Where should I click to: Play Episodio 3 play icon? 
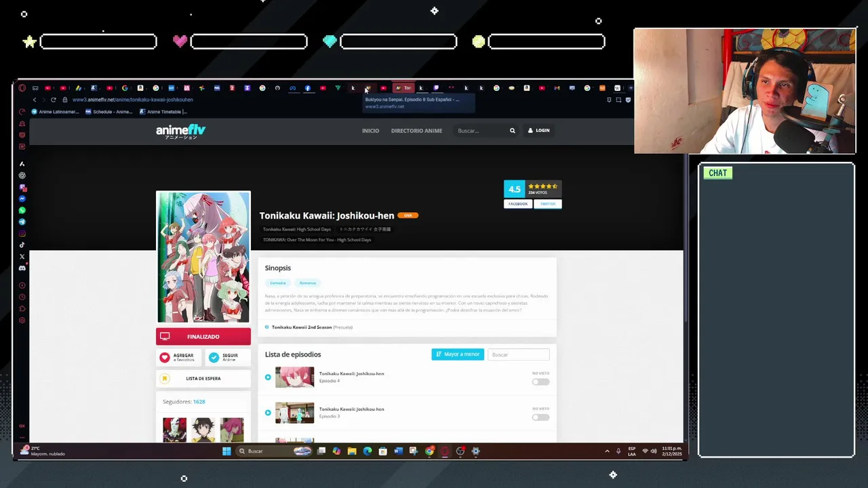click(268, 412)
